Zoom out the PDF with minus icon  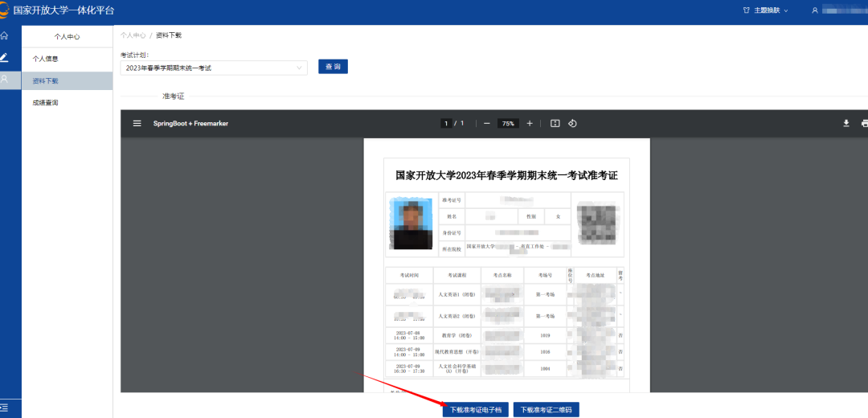pyautogui.click(x=486, y=124)
